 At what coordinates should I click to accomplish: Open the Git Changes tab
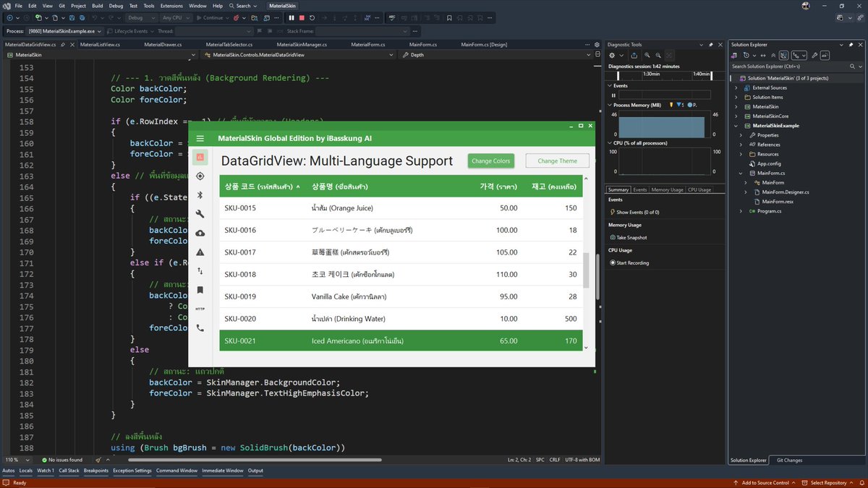pos(789,460)
